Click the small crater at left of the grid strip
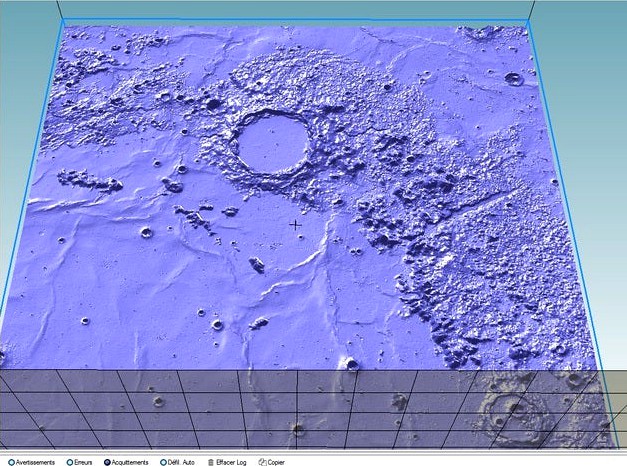 (x=158, y=402)
